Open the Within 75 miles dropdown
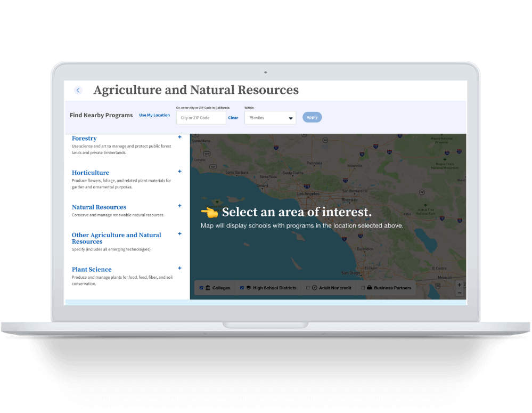 pos(270,118)
